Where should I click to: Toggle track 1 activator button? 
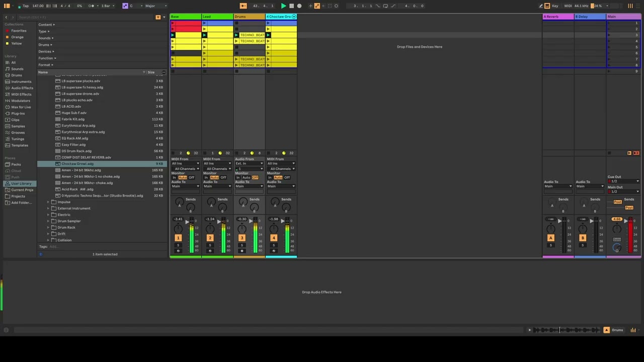(x=178, y=238)
